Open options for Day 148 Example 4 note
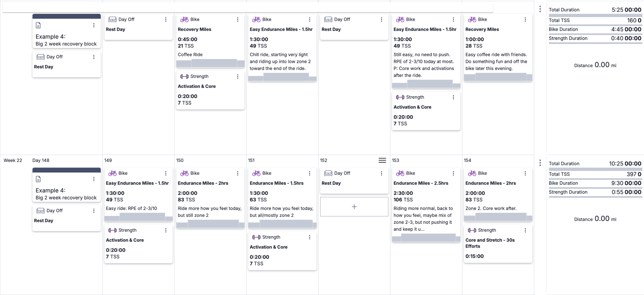 (x=94, y=179)
